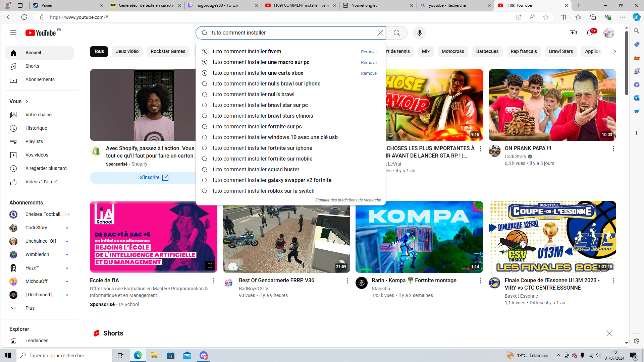644x362 pixels.
Task: Select the Motocross chip
Action: (x=453, y=52)
